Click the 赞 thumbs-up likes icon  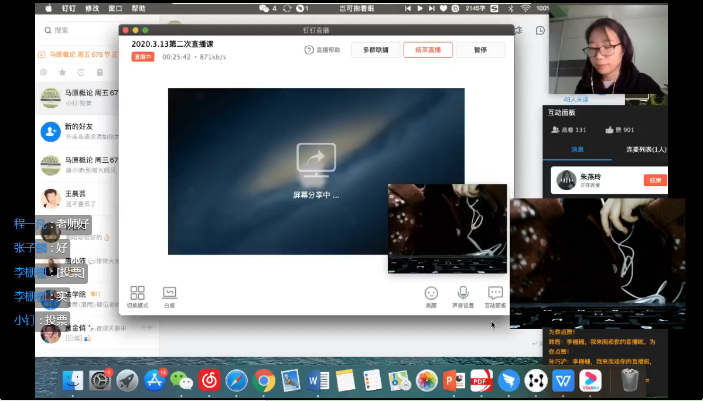609,130
